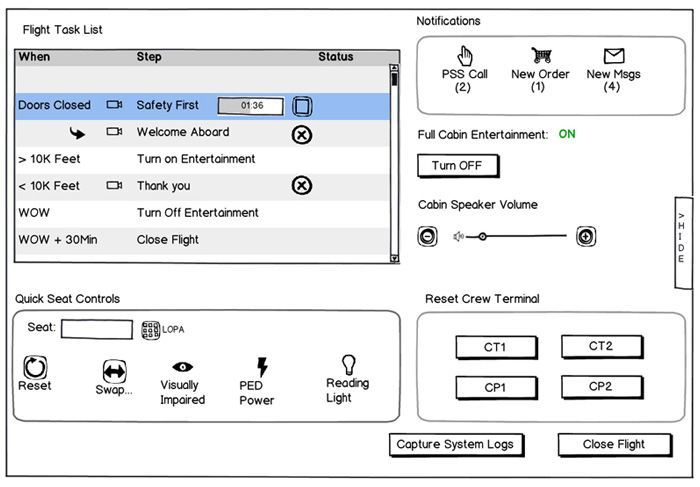Viewport: 700px width, 487px height.
Task: Click the Seat input field
Action: tap(96, 329)
